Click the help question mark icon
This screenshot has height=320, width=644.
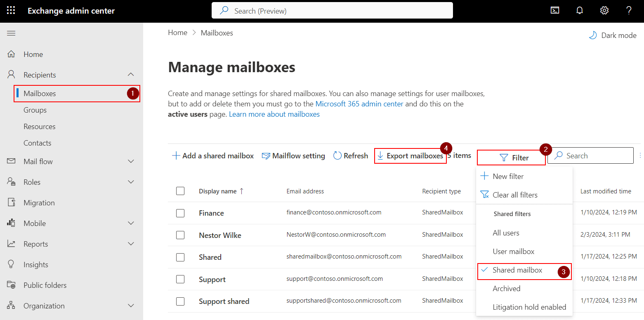[x=629, y=11]
